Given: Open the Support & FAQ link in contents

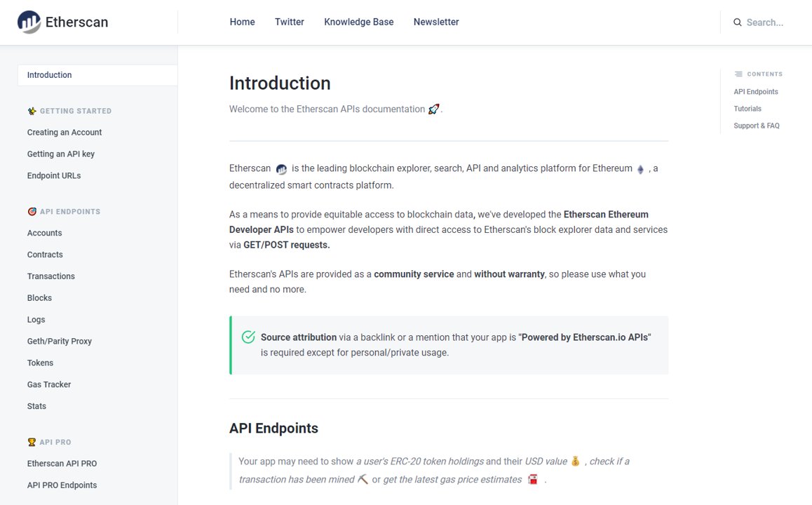Looking at the screenshot, I should tap(757, 126).
